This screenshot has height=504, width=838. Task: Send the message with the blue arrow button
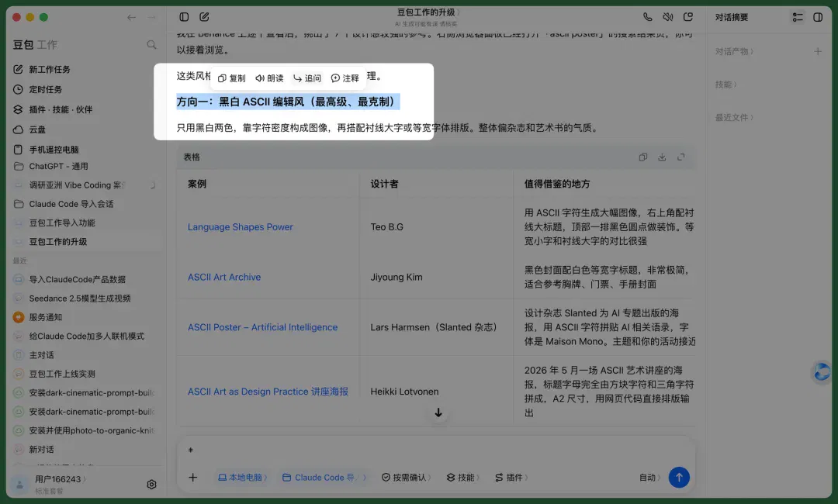point(679,478)
